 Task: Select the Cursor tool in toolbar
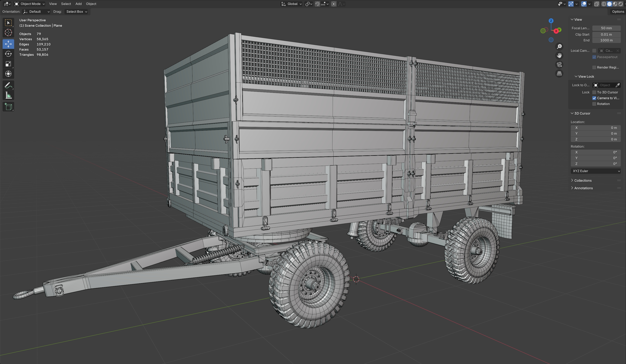(x=8, y=32)
